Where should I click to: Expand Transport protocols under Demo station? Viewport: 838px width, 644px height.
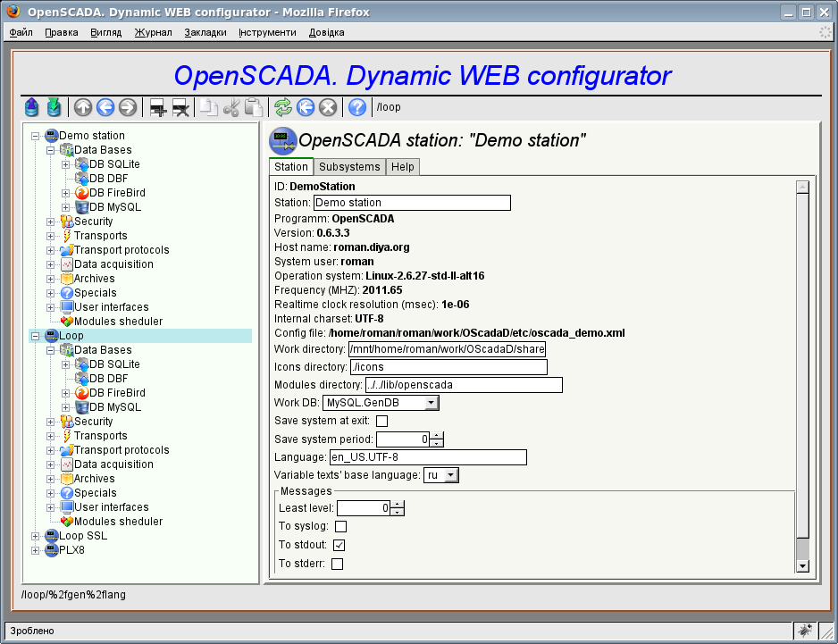[x=50, y=250]
